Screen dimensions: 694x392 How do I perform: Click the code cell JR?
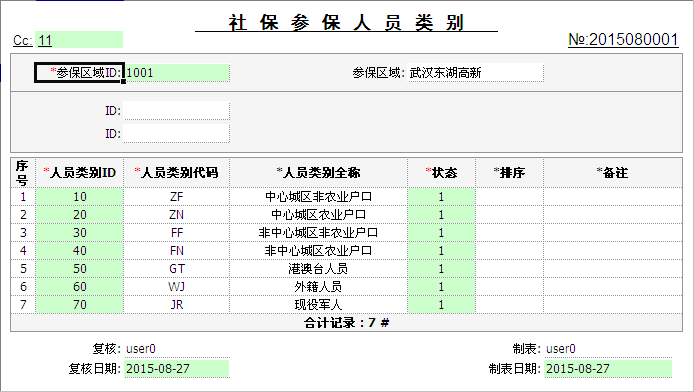tap(177, 305)
